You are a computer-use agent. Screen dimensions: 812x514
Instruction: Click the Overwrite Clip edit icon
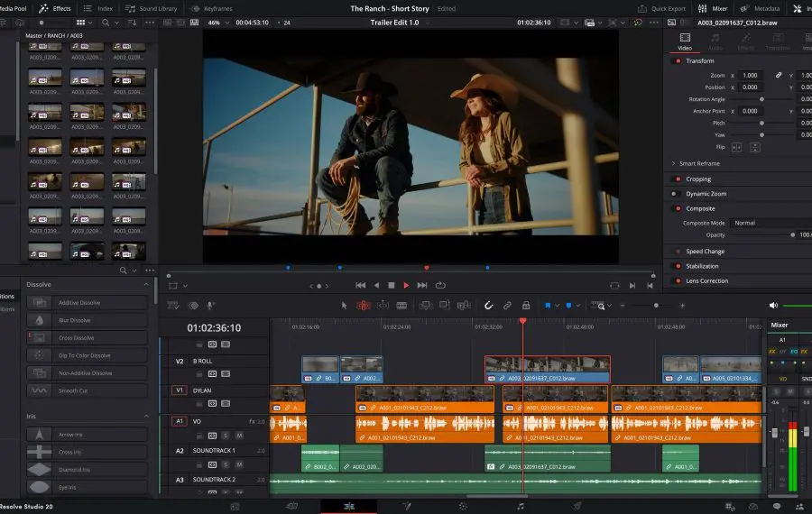pyautogui.click(x=444, y=306)
